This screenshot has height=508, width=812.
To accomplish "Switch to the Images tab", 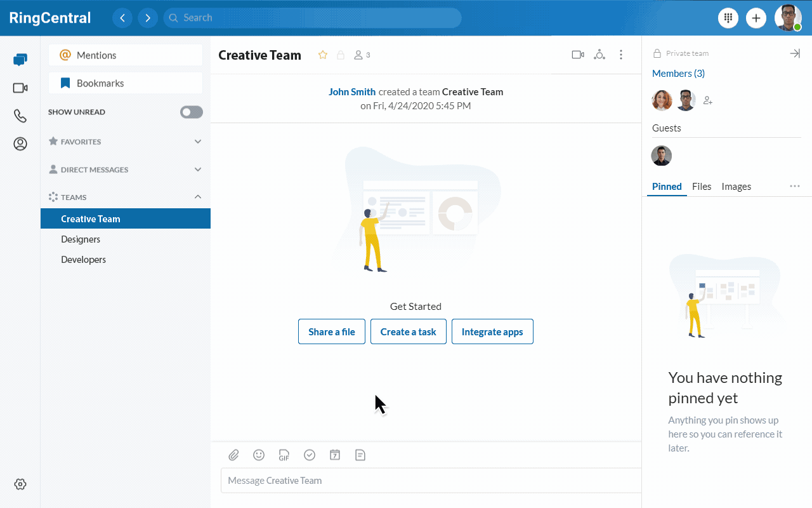I will point(736,187).
